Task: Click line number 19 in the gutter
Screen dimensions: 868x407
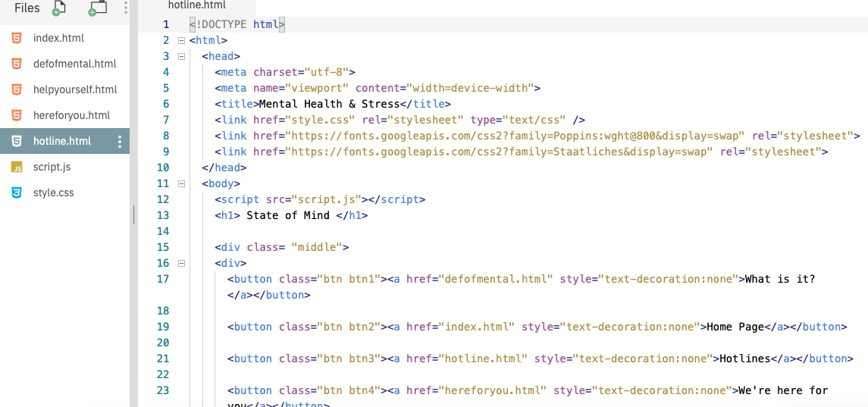Action: click(163, 327)
